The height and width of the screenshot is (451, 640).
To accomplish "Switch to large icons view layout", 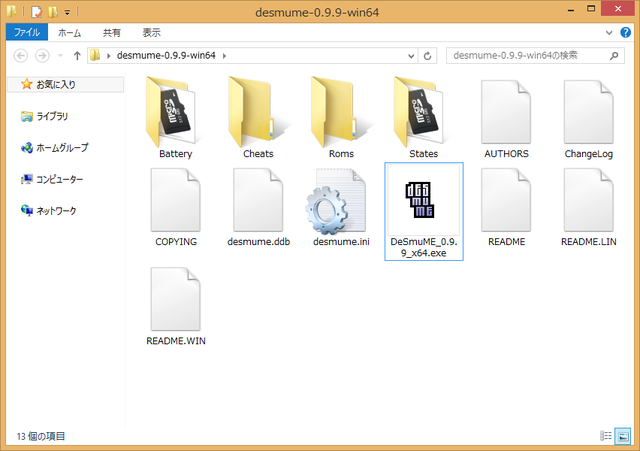I will (x=623, y=436).
